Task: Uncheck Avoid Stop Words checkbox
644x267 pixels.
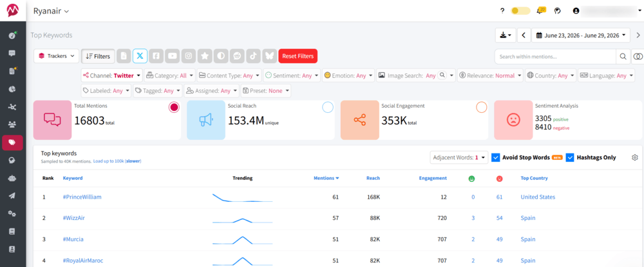Action: (x=495, y=157)
